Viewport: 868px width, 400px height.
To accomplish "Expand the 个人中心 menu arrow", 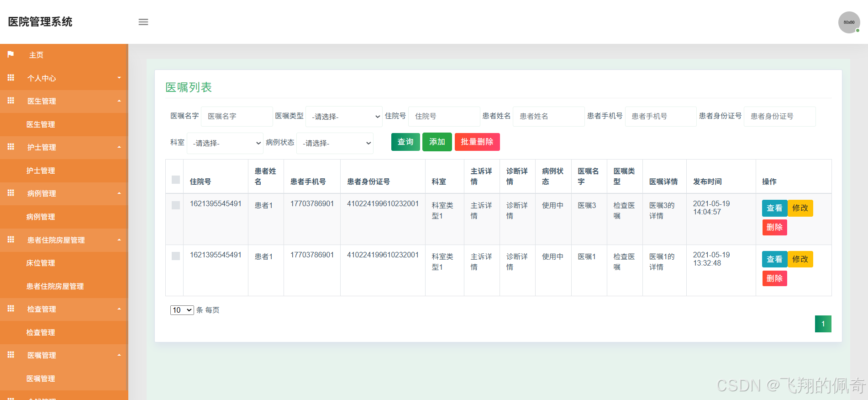I will [x=119, y=78].
